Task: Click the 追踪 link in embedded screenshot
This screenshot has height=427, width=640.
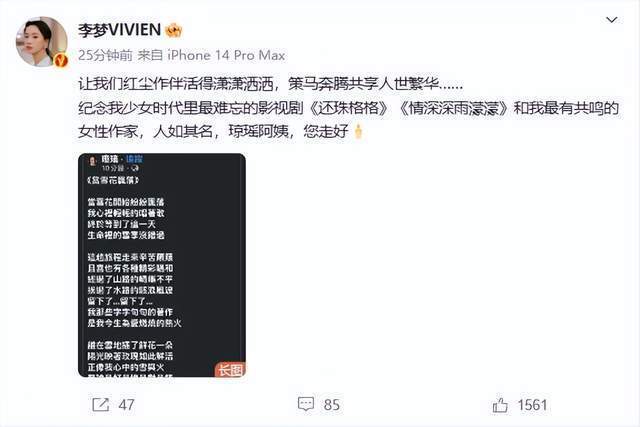Action: (x=134, y=159)
